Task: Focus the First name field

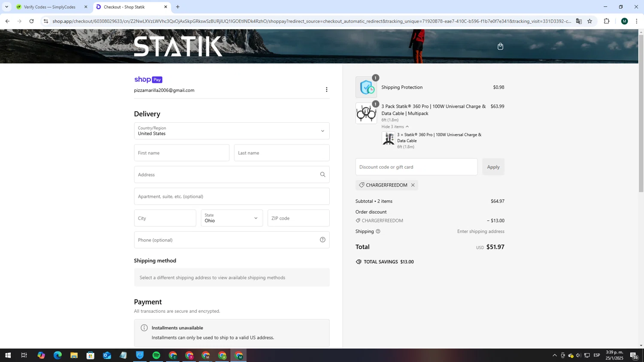Action: tap(182, 153)
